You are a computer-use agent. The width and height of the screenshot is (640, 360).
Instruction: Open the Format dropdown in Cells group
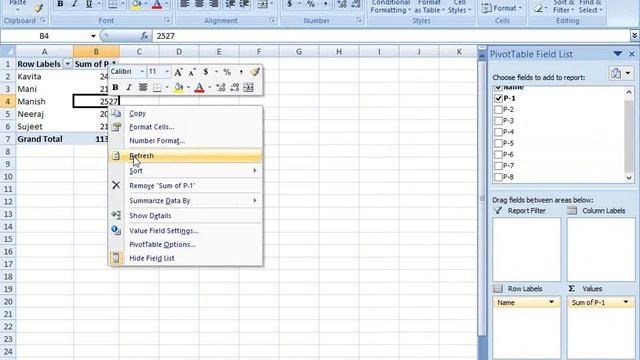pos(502,8)
